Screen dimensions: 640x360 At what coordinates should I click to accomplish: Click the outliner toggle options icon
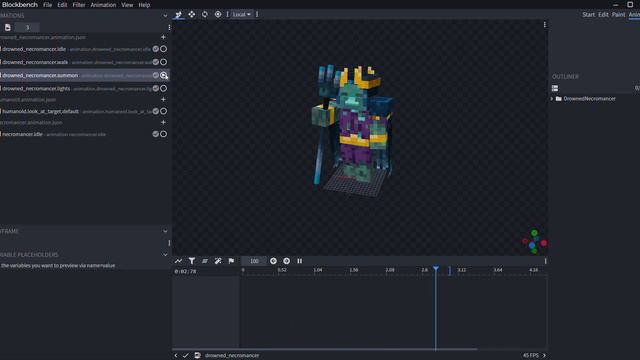pos(555,88)
